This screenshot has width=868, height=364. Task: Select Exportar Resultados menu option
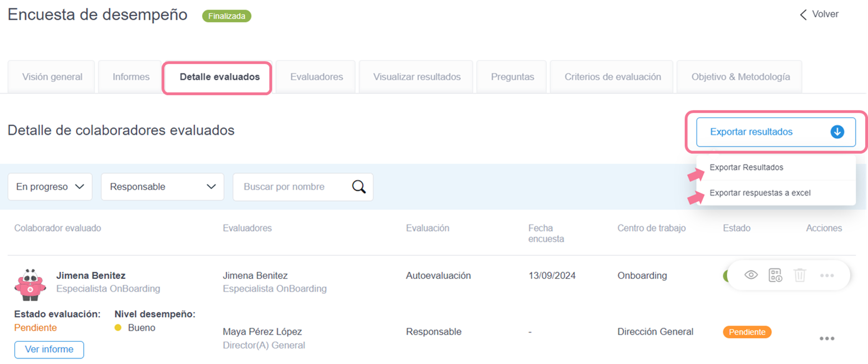point(746,167)
